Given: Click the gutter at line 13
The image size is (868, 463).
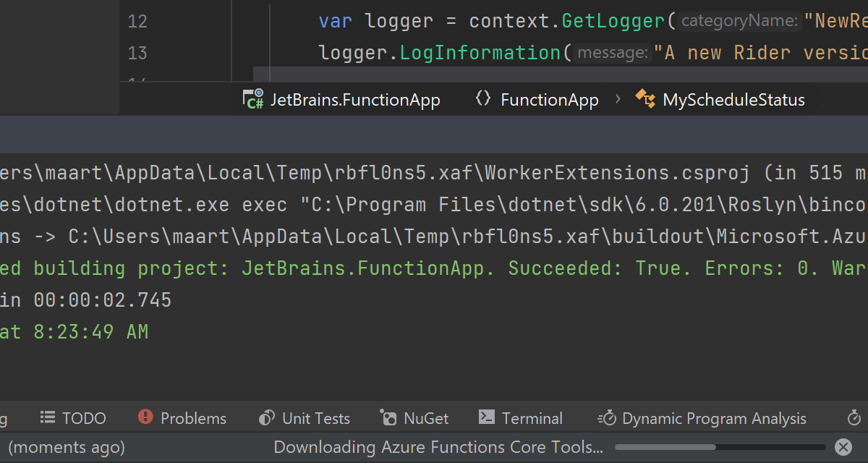Looking at the screenshot, I should [137, 53].
